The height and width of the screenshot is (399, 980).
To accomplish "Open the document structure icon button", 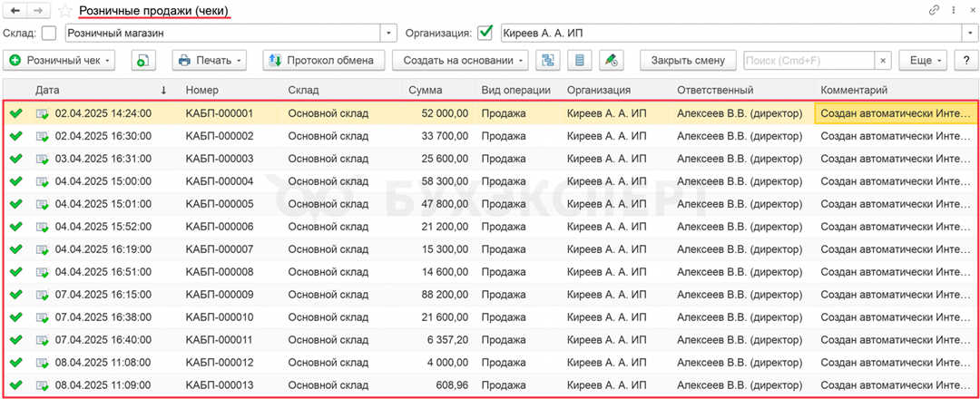I will pos(547,61).
